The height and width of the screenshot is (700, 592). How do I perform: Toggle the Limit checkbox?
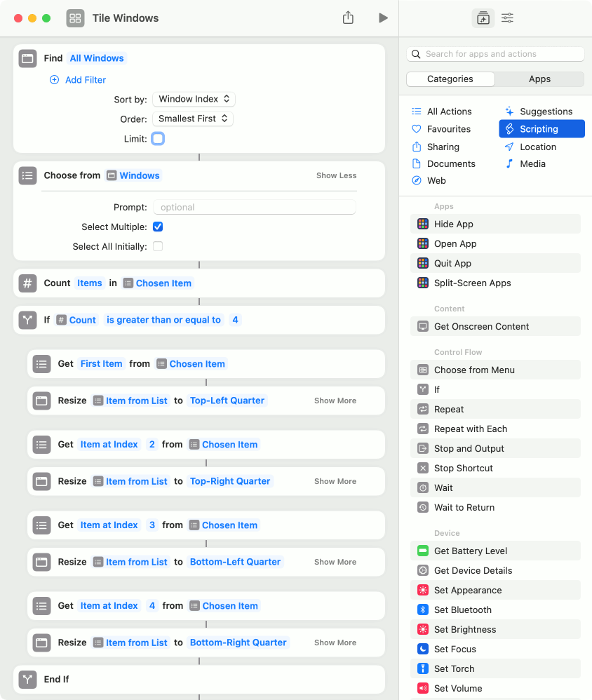[x=158, y=138]
